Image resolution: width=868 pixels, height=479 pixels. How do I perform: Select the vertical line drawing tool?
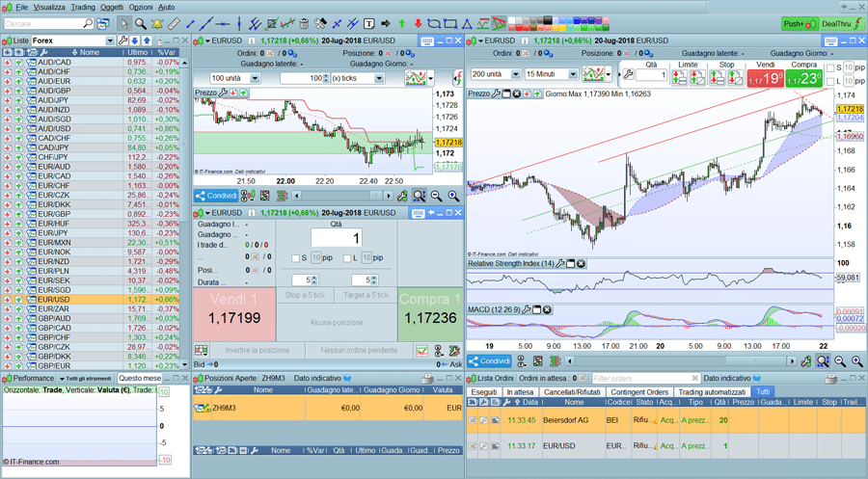point(239,24)
